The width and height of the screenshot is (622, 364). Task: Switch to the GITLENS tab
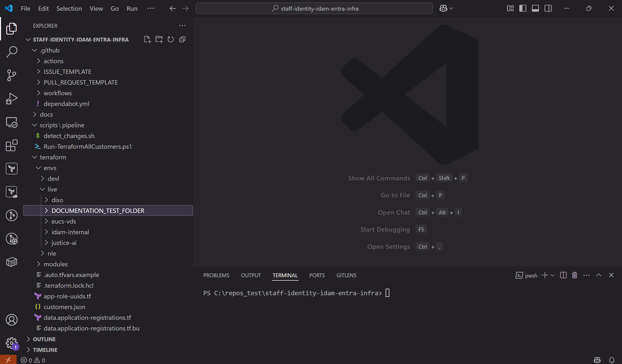[346, 275]
